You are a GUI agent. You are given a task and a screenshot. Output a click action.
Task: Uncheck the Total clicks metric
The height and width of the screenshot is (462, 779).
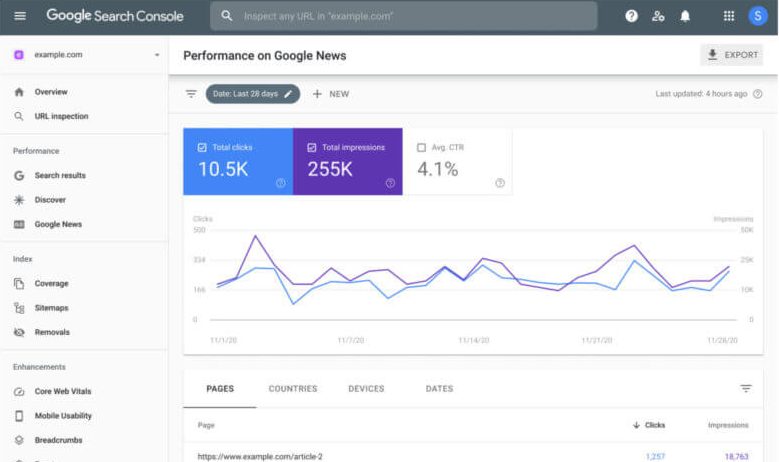203,147
